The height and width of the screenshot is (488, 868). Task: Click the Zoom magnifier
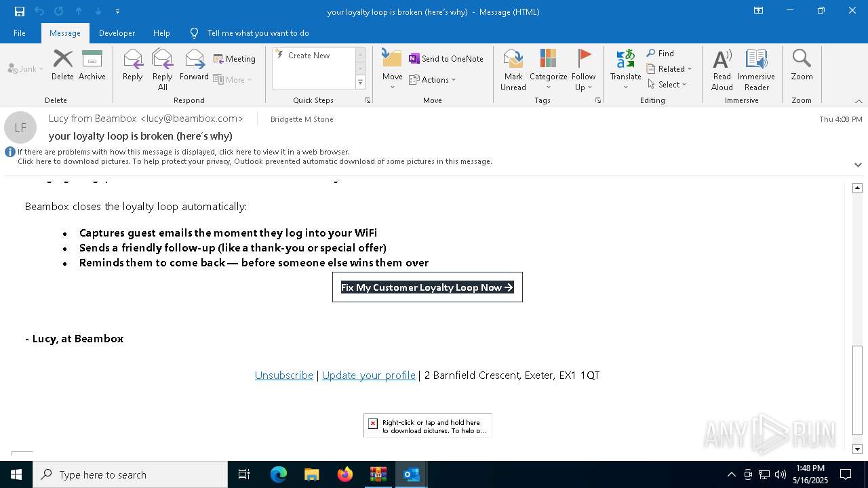(802, 66)
